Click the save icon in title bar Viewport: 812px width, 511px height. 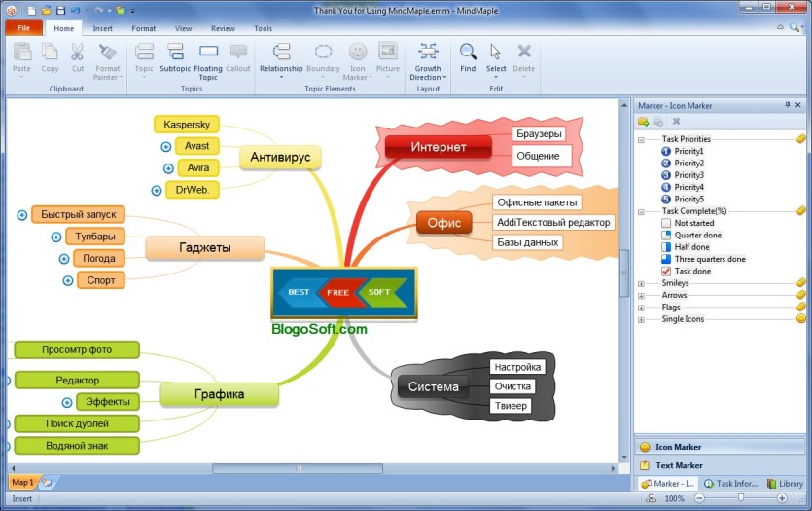click(x=60, y=10)
